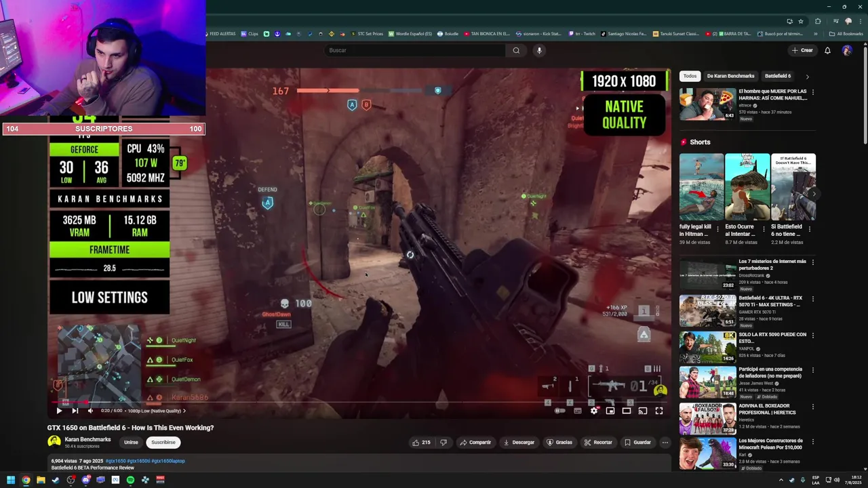Open the Wordle Español (ES) bookmark
868x488 pixels.
coord(411,34)
